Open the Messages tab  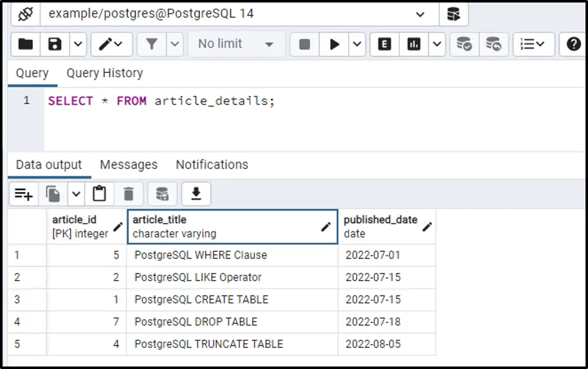coord(128,165)
